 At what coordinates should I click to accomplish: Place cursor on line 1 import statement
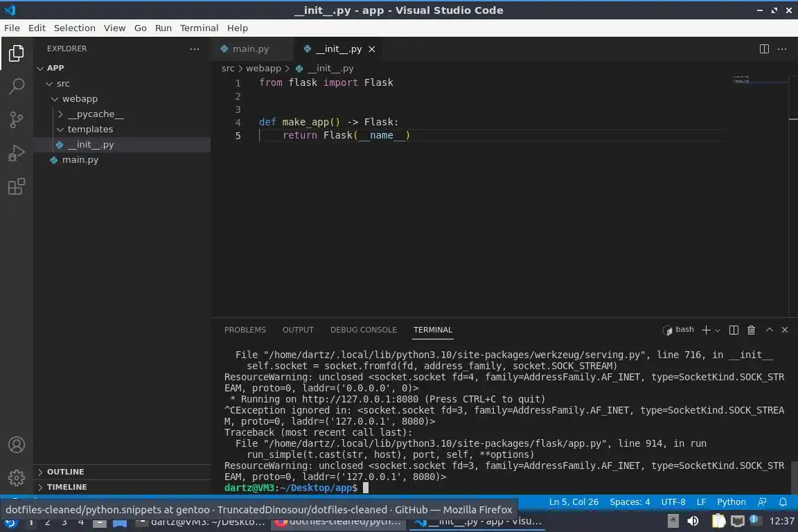[326, 82]
